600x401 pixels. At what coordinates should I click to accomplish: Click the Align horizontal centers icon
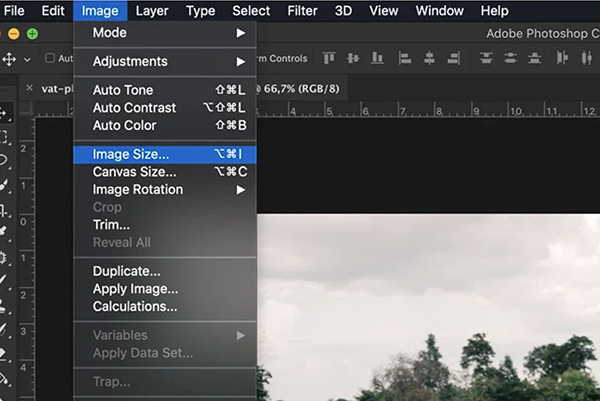click(430, 58)
